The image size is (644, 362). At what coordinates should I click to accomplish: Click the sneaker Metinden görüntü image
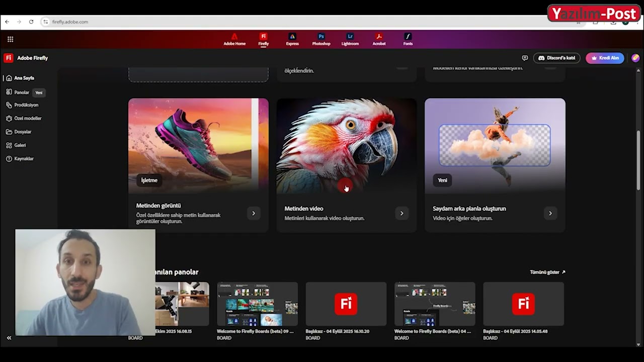pyautogui.click(x=198, y=146)
